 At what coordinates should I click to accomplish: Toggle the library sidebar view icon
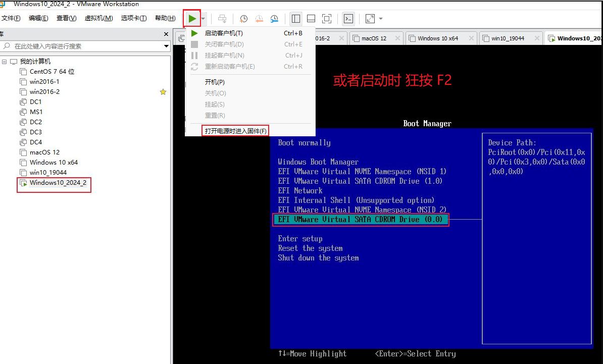[296, 19]
